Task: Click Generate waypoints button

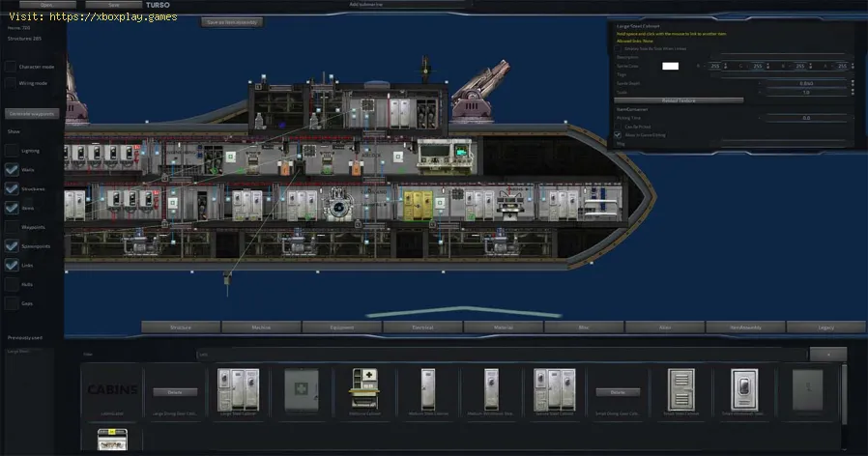Action: point(32,113)
